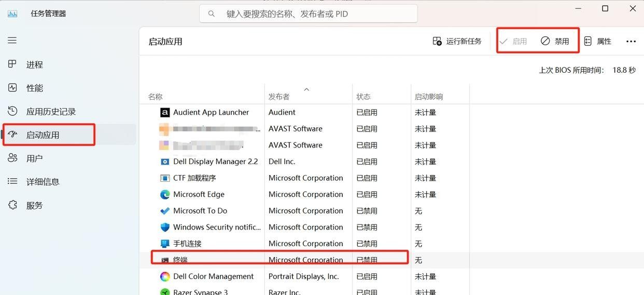This screenshot has height=295, width=644.
Task: Click the 终端 terminal icon
Action: (165, 260)
